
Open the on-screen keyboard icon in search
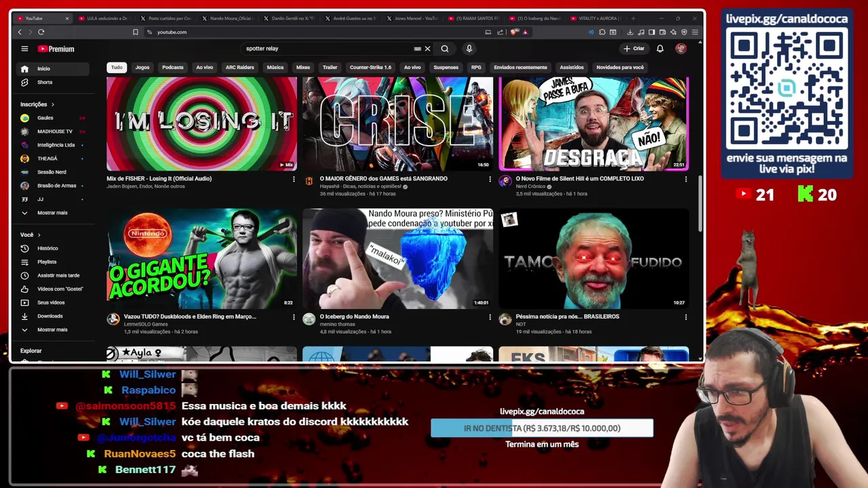(x=418, y=49)
